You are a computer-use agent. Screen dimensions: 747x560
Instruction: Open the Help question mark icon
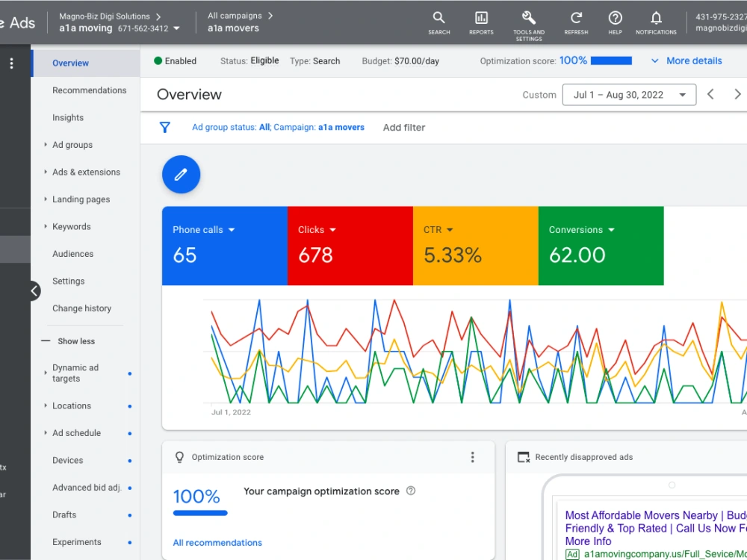[615, 23]
